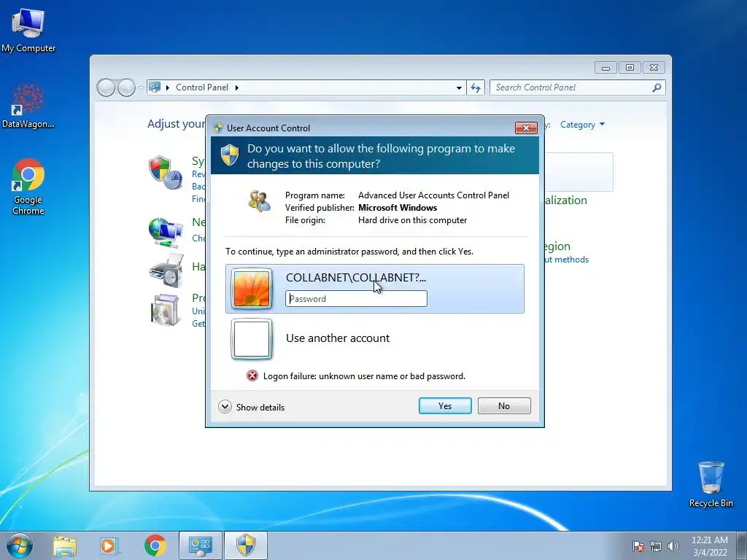747x560 pixels.
Task: Click the Hardware and Sound printer icon
Action: coord(166,270)
